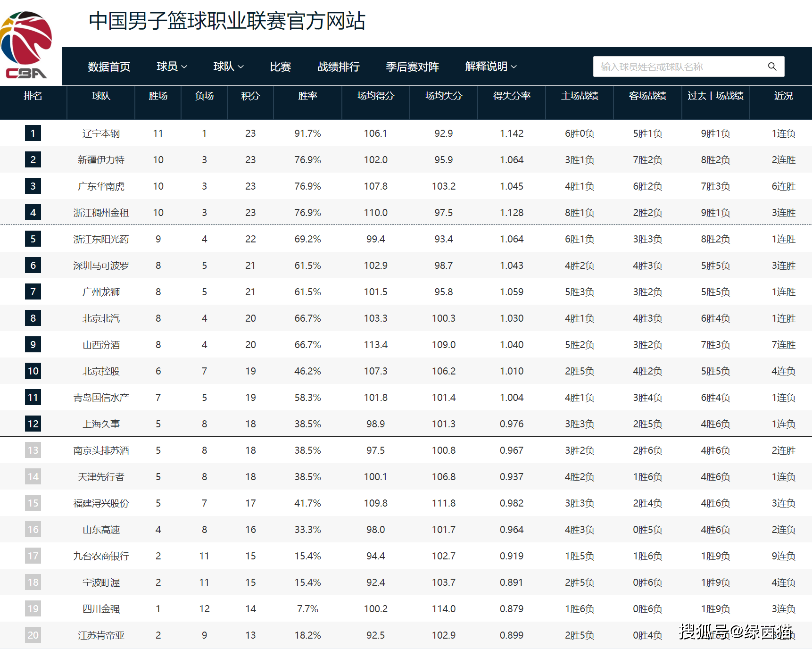The width and height of the screenshot is (812, 649).
Task: Open team 天津先行者
Action: [101, 477]
